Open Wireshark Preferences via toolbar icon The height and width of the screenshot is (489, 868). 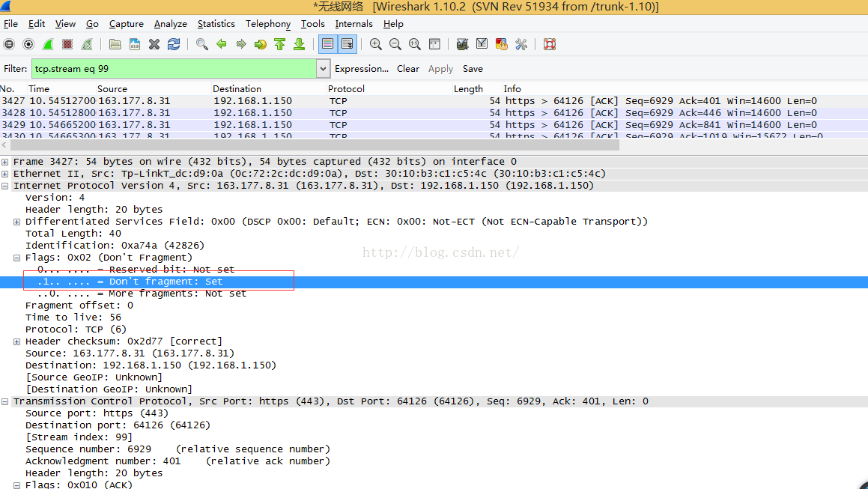(521, 44)
